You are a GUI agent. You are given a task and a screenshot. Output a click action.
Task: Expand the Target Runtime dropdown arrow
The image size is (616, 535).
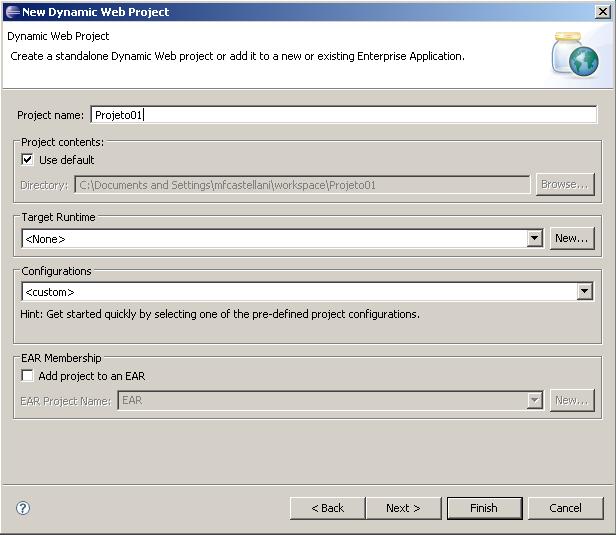pyautogui.click(x=534, y=239)
